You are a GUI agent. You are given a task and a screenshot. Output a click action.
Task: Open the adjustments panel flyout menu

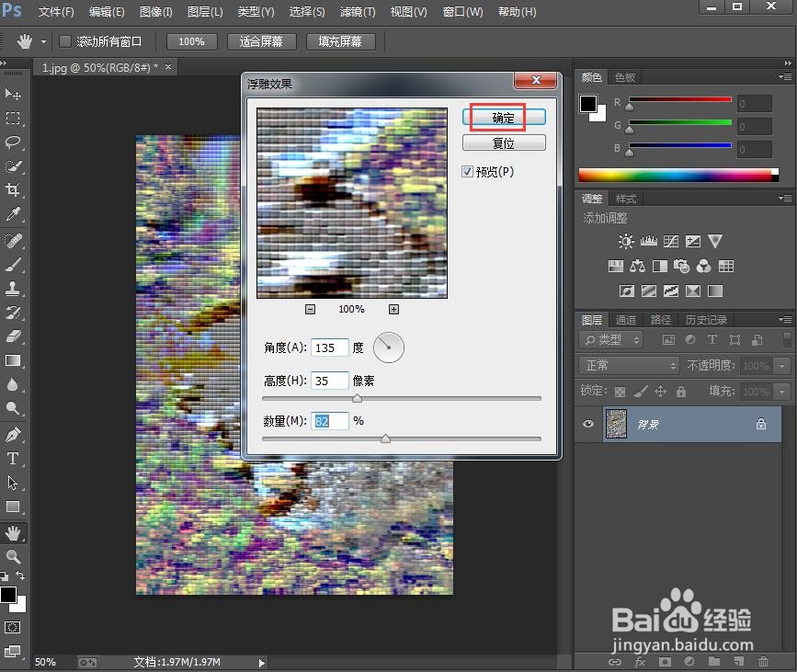785,199
